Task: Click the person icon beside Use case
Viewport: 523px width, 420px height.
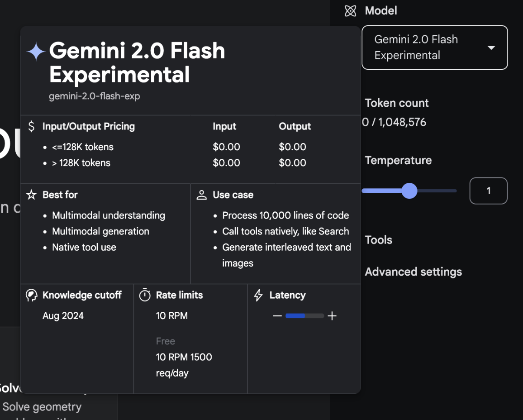Action: point(202,195)
